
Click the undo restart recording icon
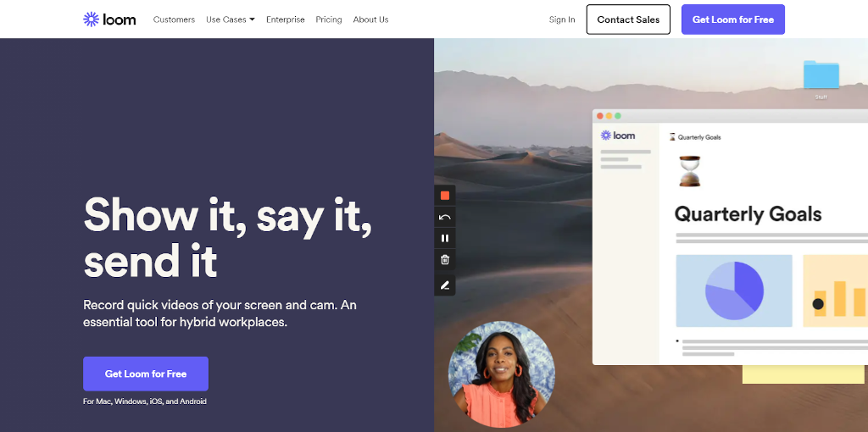coord(444,218)
